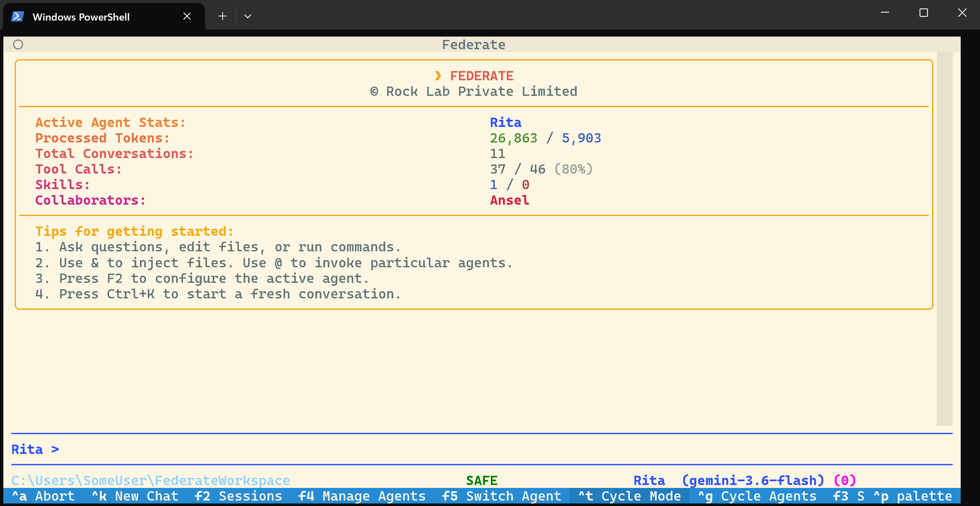
Task: Click the C:\Users\SomeUser\FederateWorkspace path
Action: point(151,480)
